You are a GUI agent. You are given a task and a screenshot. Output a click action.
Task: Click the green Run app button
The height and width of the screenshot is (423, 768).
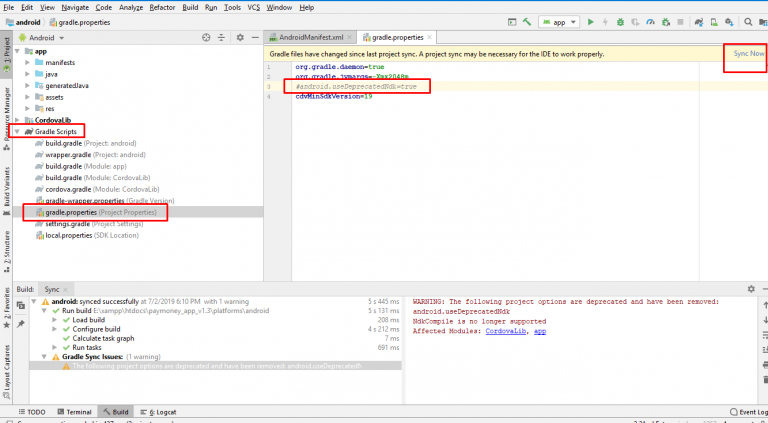click(591, 21)
